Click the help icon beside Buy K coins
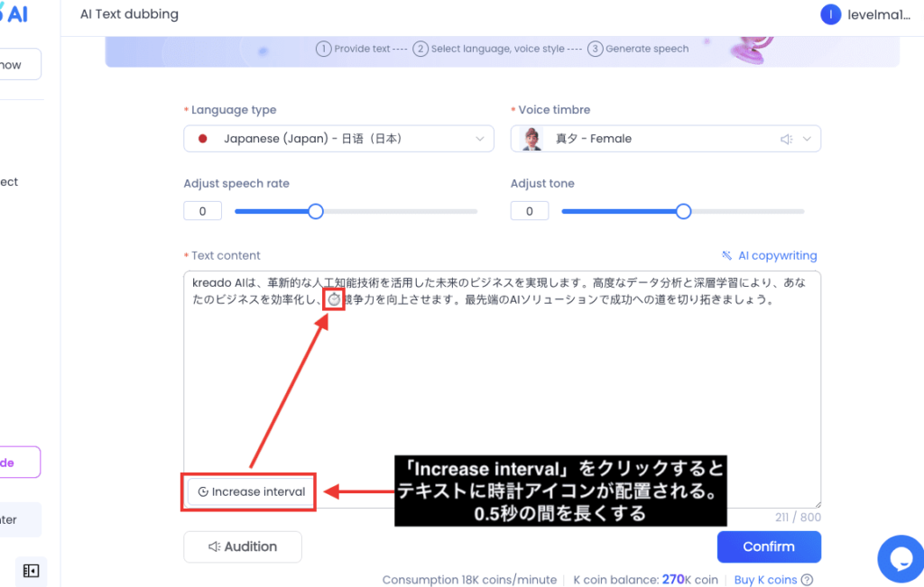 (808, 580)
